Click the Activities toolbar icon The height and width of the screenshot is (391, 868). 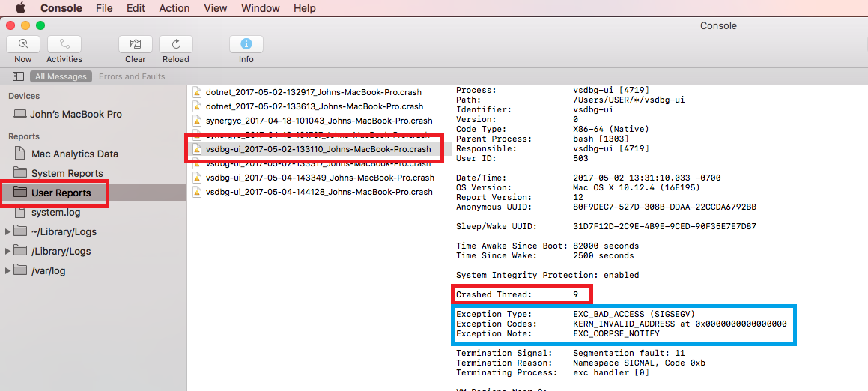pos(64,44)
